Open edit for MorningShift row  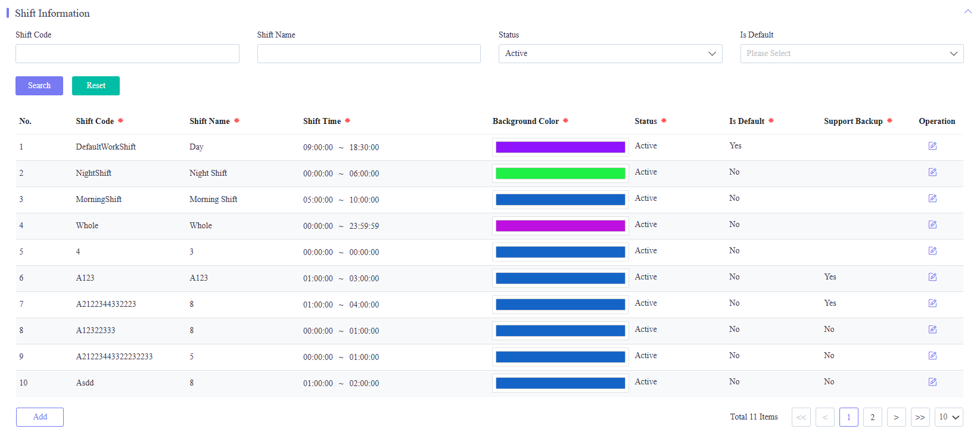tap(932, 198)
